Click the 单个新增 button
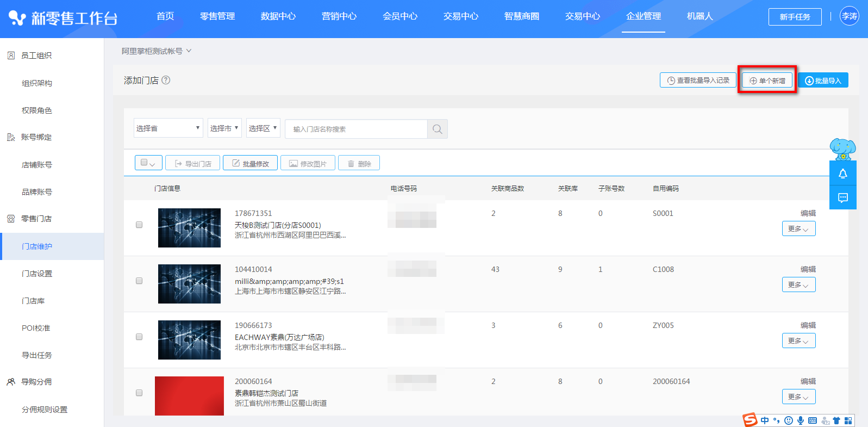Screen dimensions: 868x427 click(x=767, y=81)
